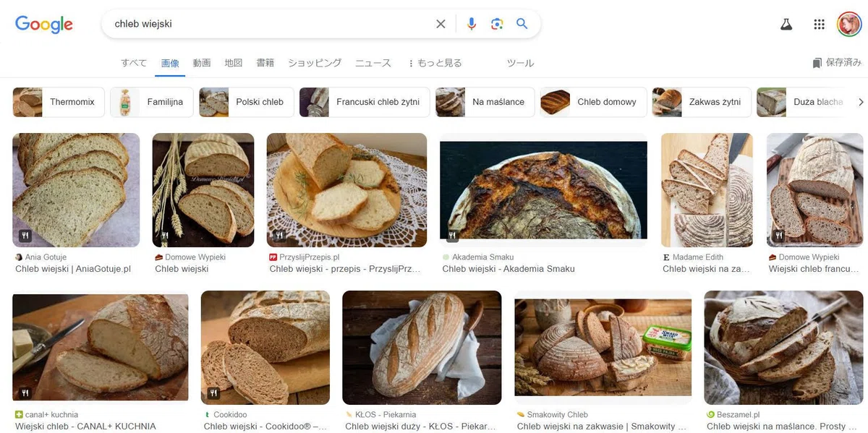The height and width of the screenshot is (433, 868).
Task: Expand the もっと見る more options menu
Action: (x=435, y=63)
